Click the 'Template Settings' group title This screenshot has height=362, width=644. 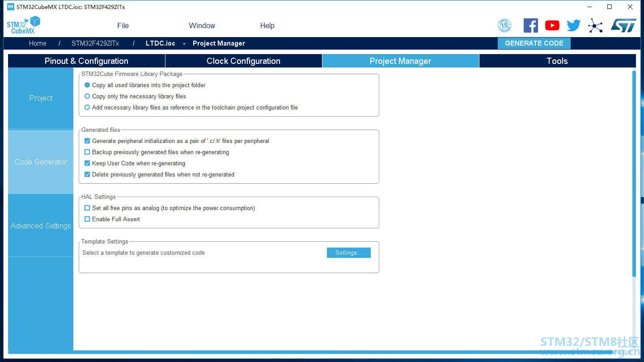pyautogui.click(x=105, y=241)
